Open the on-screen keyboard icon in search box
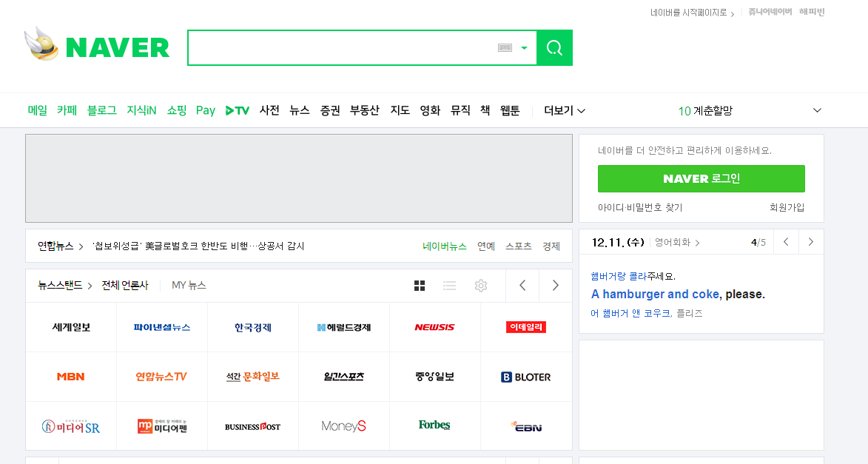 point(505,47)
